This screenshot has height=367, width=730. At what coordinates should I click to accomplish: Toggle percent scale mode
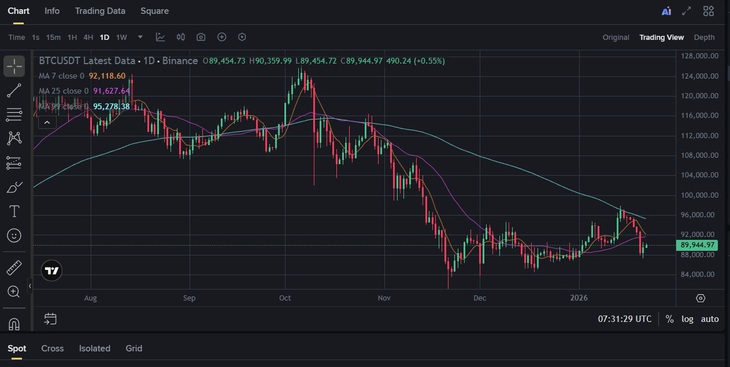point(669,319)
